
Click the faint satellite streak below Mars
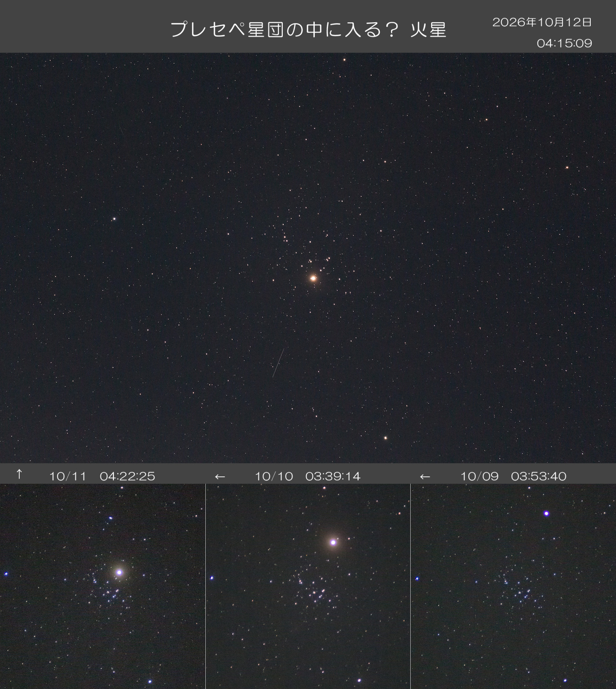[278, 363]
